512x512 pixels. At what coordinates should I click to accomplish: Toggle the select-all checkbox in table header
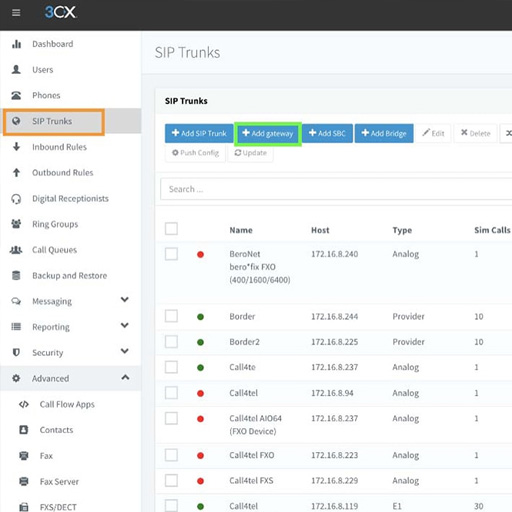point(171,229)
